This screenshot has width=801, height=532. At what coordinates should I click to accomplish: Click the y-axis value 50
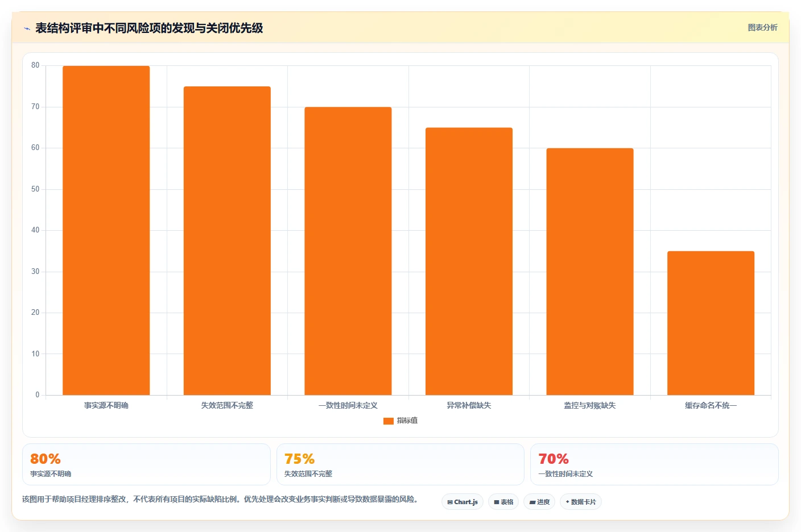[x=35, y=189]
